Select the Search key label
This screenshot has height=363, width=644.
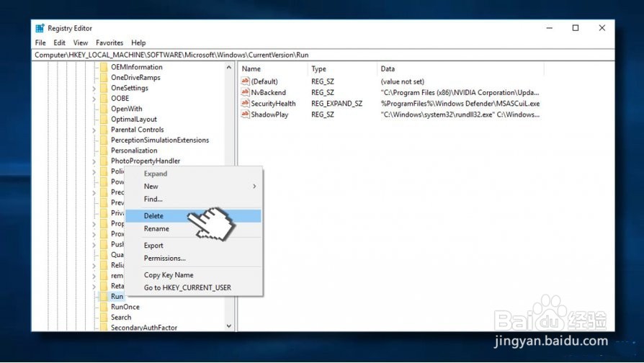(x=121, y=318)
